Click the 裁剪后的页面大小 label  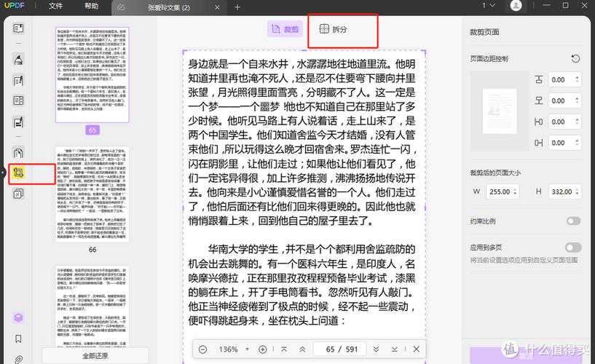click(495, 173)
